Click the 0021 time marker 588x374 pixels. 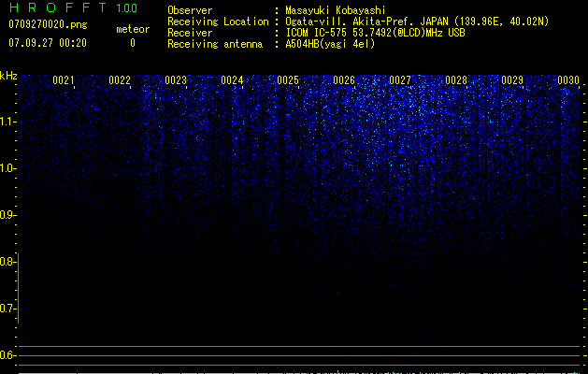click(63, 80)
